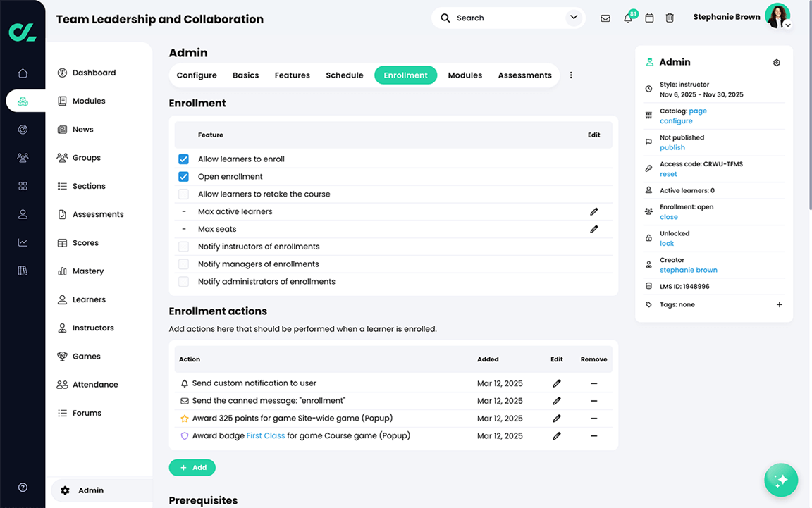812x508 pixels.
Task: Switch to the Schedule tab
Action: point(345,75)
